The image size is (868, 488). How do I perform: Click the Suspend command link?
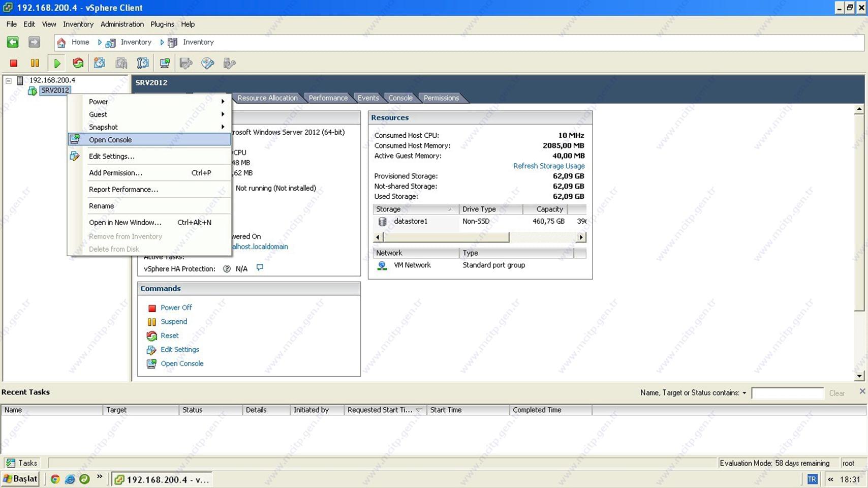click(174, 322)
